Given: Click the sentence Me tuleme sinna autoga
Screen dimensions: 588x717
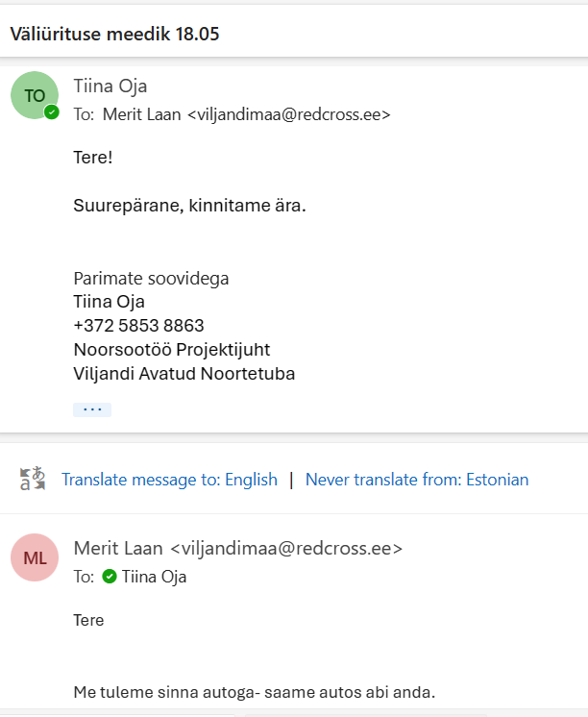Looking at the screenshot, I should pos(255,692).
